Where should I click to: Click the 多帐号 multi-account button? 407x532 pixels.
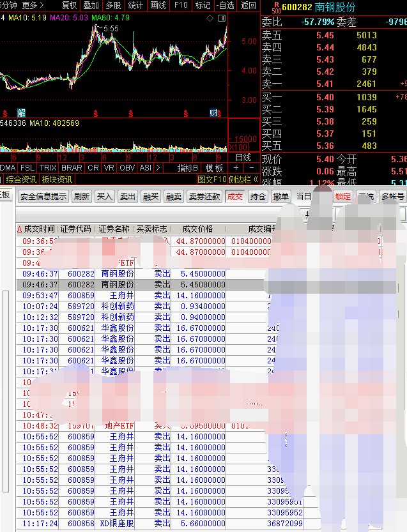tap(393, 197)
